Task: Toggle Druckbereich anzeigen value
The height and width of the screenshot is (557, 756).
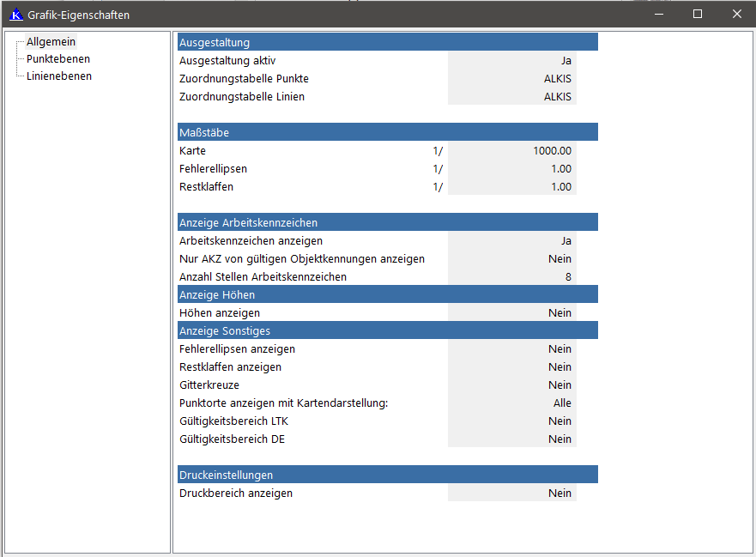Action: [x=512, y=493]
